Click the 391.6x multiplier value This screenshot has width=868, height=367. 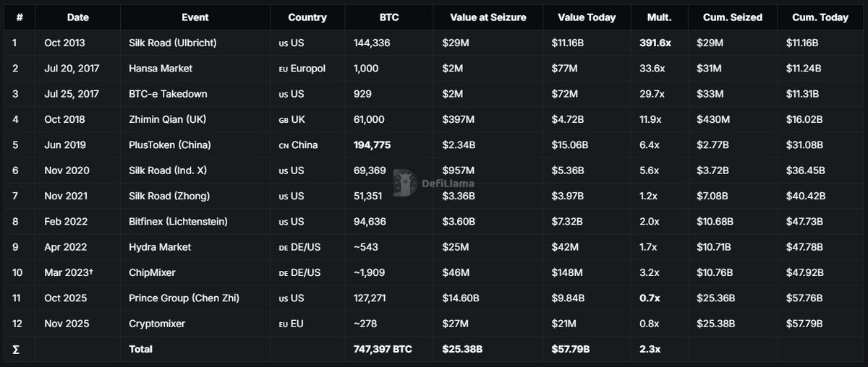click(655, 43)
